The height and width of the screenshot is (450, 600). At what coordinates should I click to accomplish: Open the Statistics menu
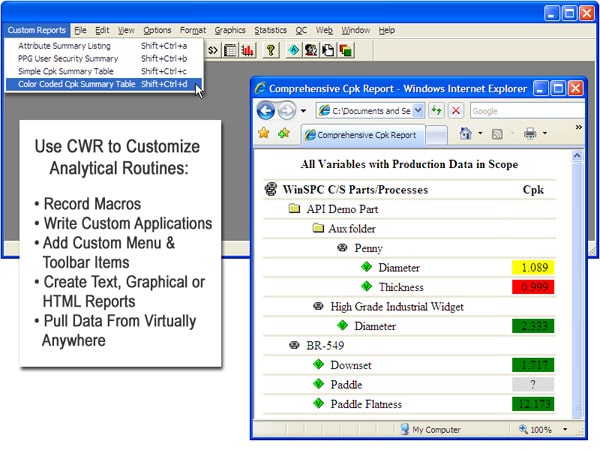270,30
